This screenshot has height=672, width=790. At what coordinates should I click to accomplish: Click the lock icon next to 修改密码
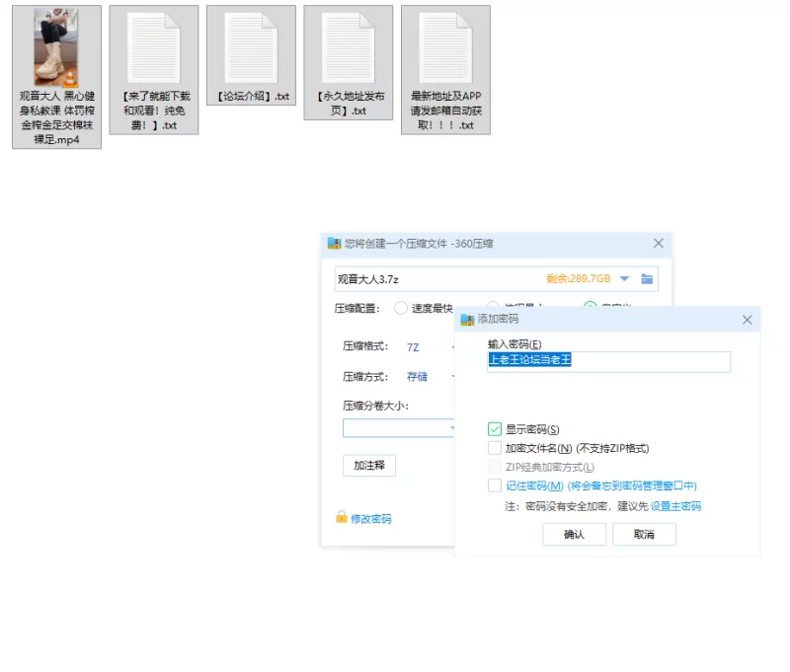[341, 517]
